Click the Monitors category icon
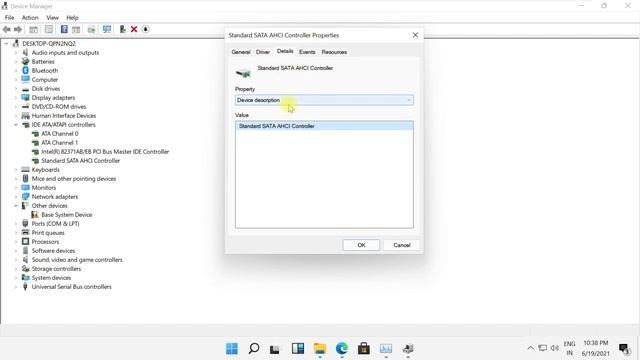 point(25,188)
